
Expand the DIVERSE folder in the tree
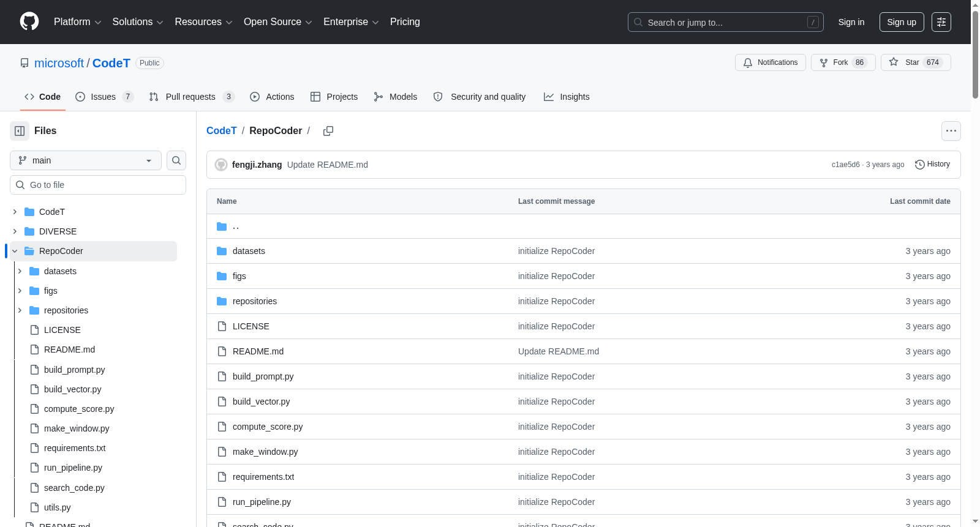15,231
